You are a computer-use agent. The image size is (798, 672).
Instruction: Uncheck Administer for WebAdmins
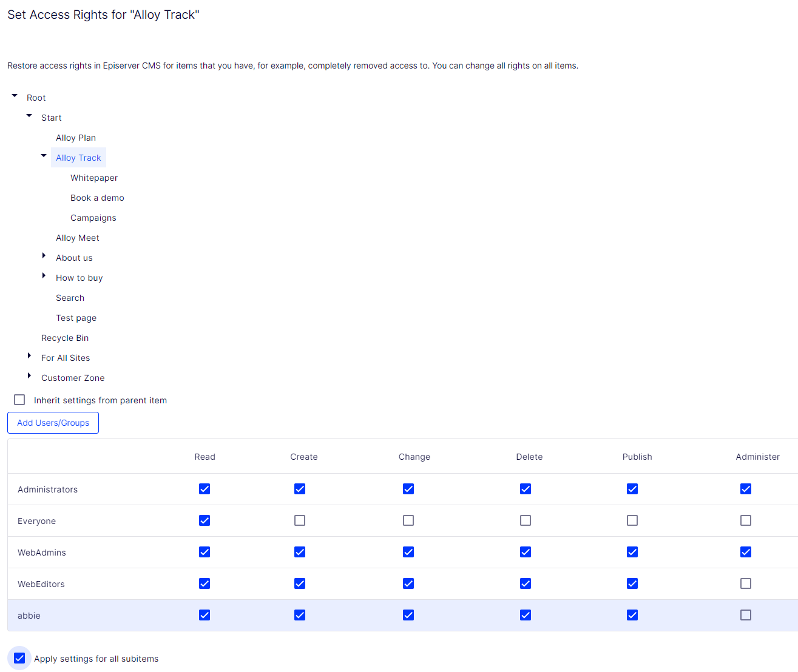point(746,552)
